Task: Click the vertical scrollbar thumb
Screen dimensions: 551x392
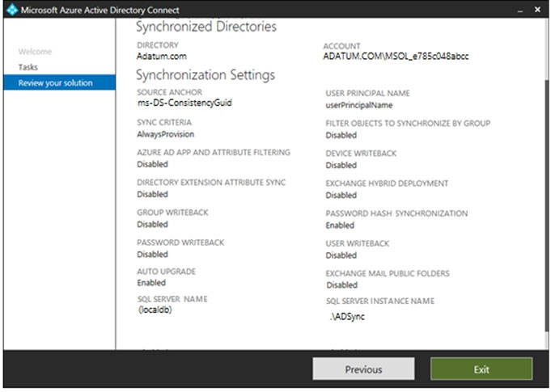Action: (x=546, y=205)
